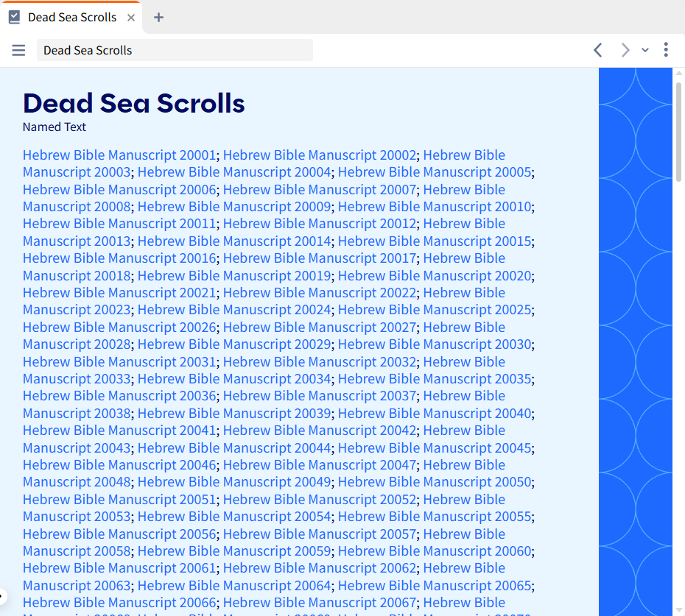The image size is (685, 616).
Task: Open the three-dot panel options menu
Action: [x=666, y=50]
